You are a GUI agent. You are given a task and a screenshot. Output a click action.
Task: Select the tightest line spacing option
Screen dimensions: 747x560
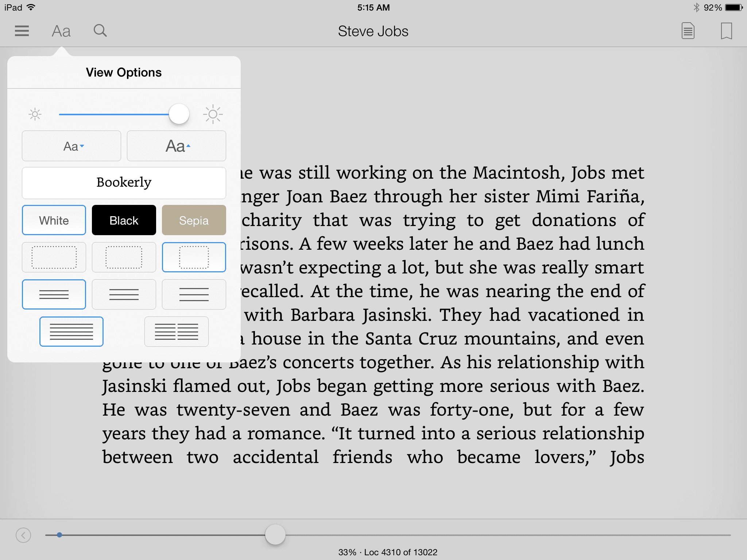click(54, 295)
